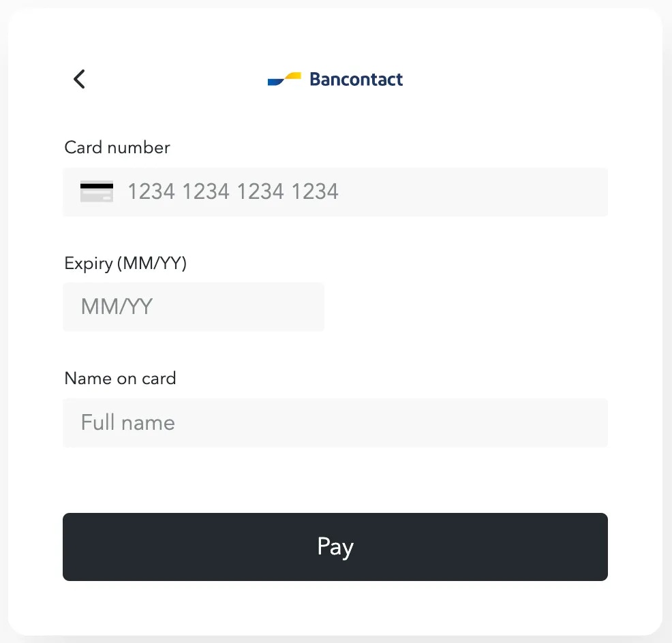Click the "Name on card" label
This screenshot has height=643, width=672.
tap(120, 378)
